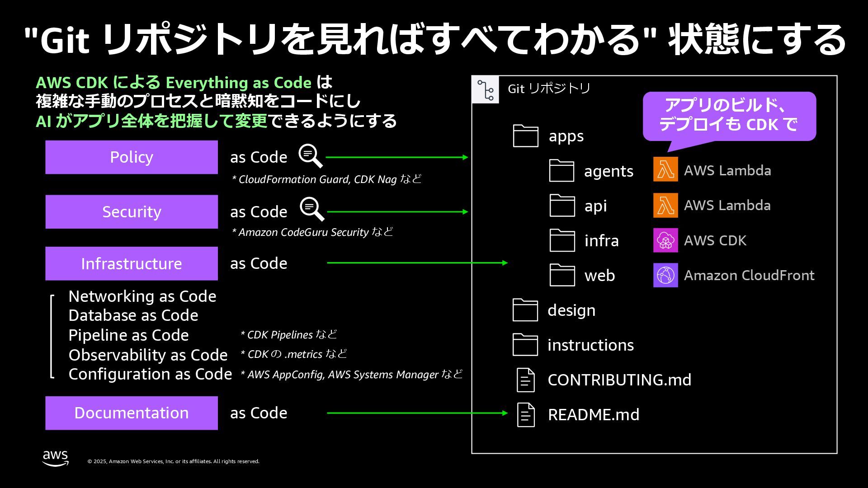868x488 pixels.
Task: Click the purple CDK speech bubble
Action: pos(729,116)
